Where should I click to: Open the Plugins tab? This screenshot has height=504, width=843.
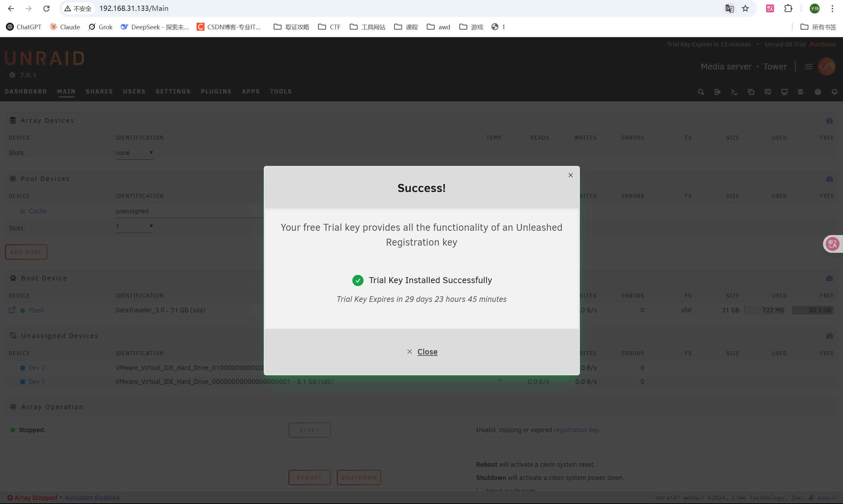(x=216, y=92)
